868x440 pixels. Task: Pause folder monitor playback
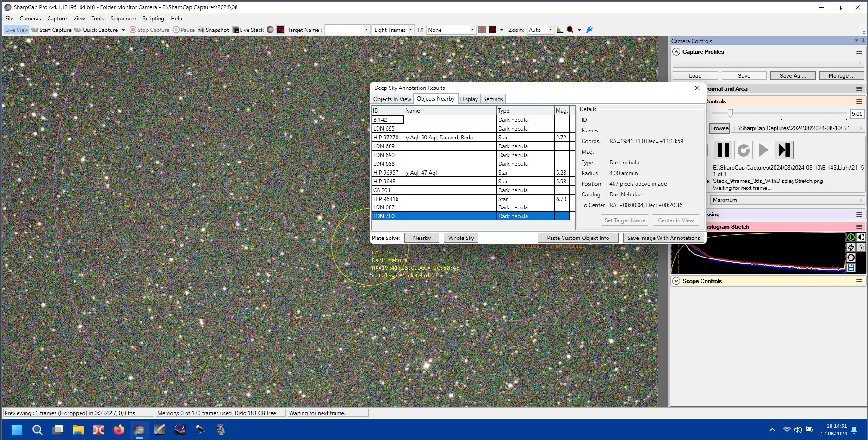[723, 150]
